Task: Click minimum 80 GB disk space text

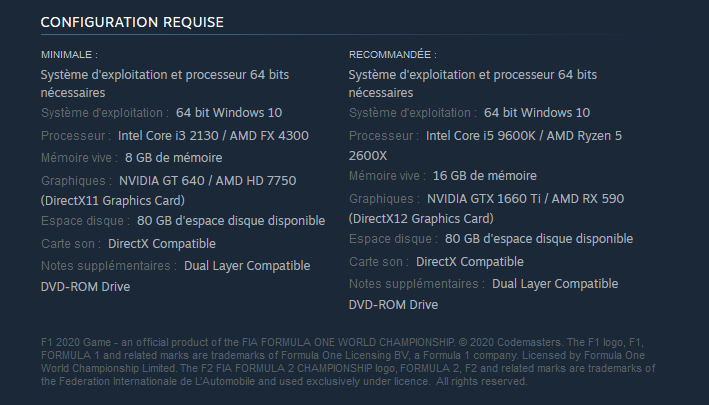Action: point(231,221)
